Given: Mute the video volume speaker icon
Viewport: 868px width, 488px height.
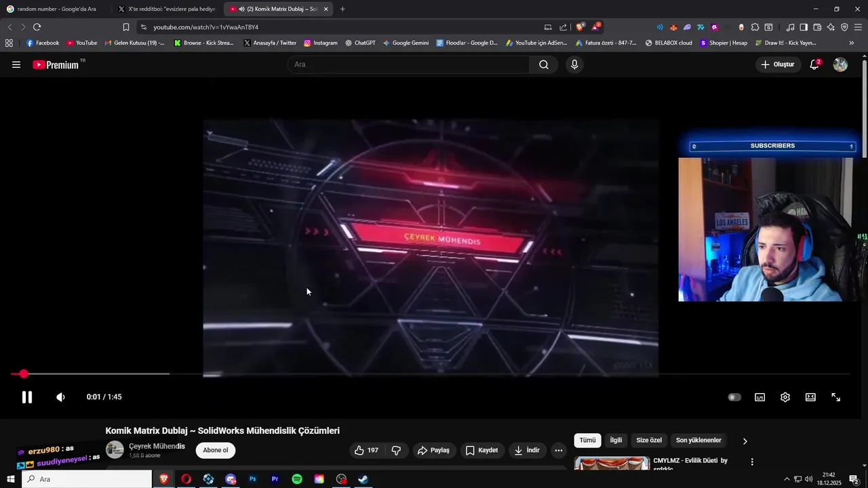Looking at the screenshot, I should (60, 397).
